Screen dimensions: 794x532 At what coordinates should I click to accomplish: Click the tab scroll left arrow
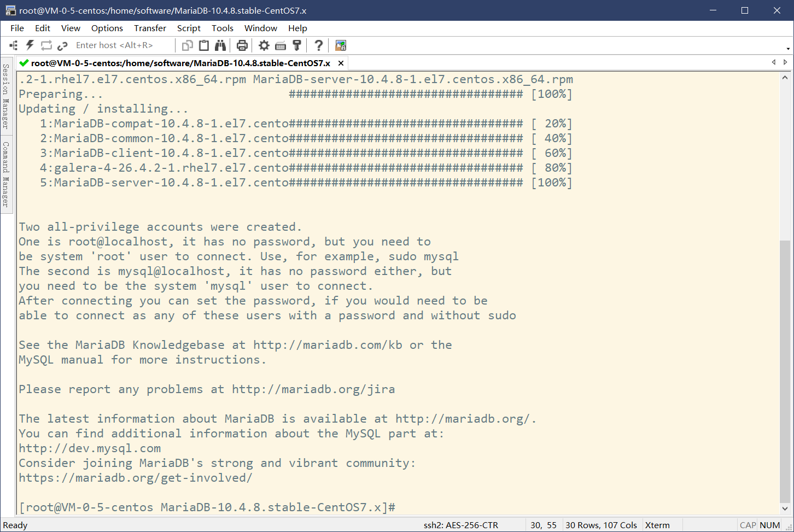pyautogui.click(x=773, y=62)
